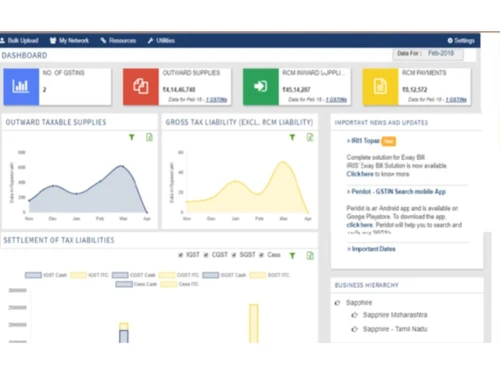The height and width of the screenshot is (375, 500).
Task: Click the Outward Supplies amount ₹4,14,46,748
Action: 179,90
